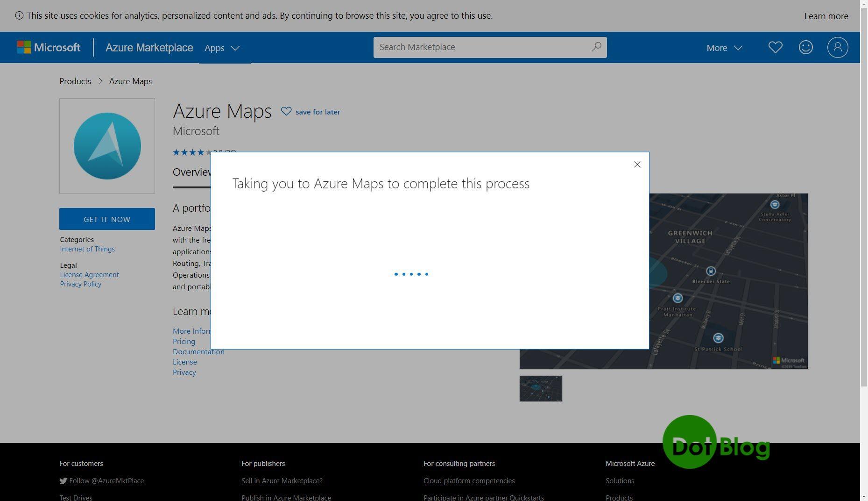Open the favorites heart icon in top navigation

tap(775, 47)
